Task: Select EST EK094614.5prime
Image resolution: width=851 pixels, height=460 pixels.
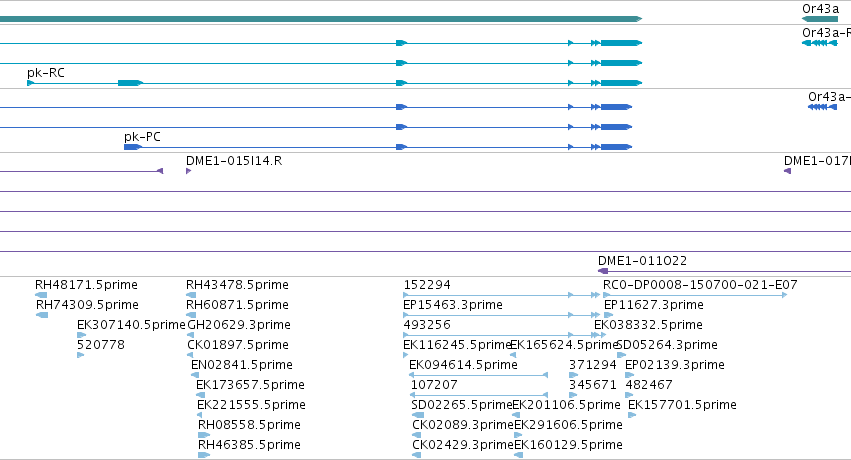Action: [x=463, y=365]
